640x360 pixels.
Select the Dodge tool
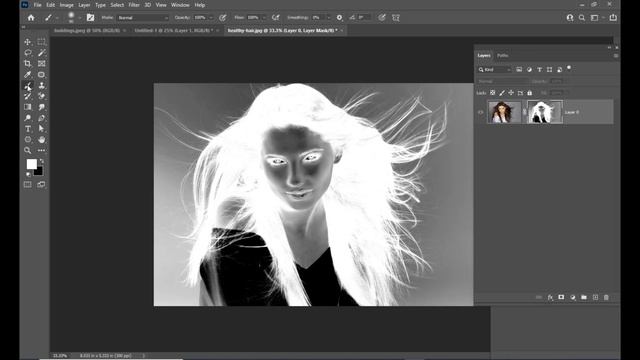click(x=28, y=118)
